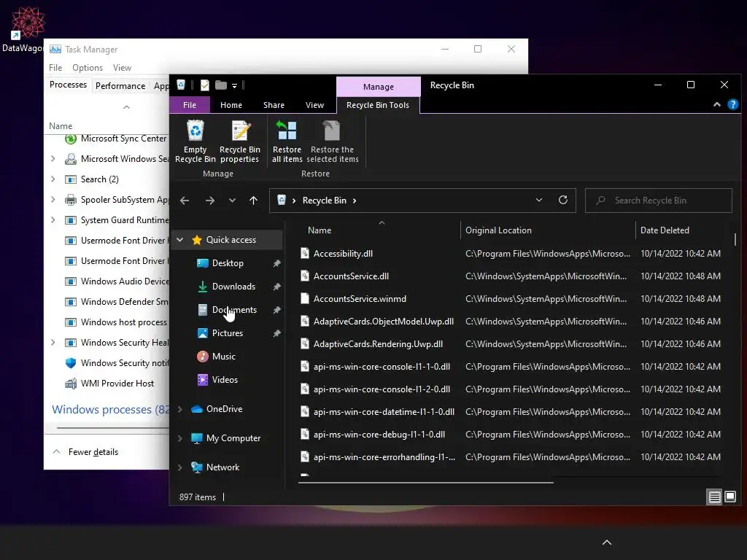Click the Properties quick access toolbar icon
The width and height of the screenshot is (747, 560).
pos(205,85)
